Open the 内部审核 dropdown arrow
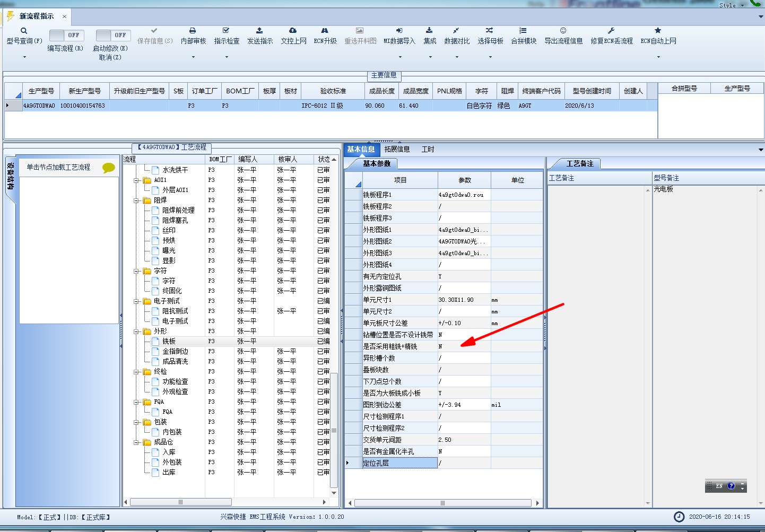This screenshot has width=765, height=532. click(x=193, y=57)
